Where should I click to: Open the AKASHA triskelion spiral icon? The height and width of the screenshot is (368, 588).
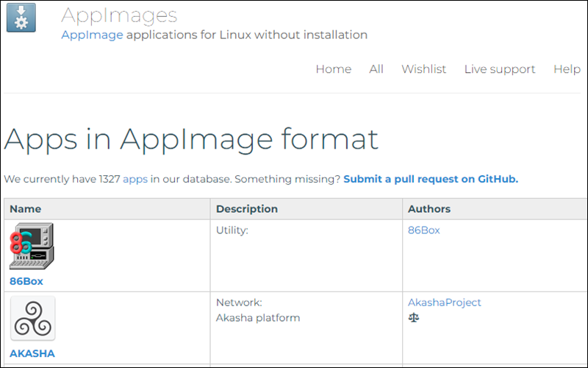point(32,319)
